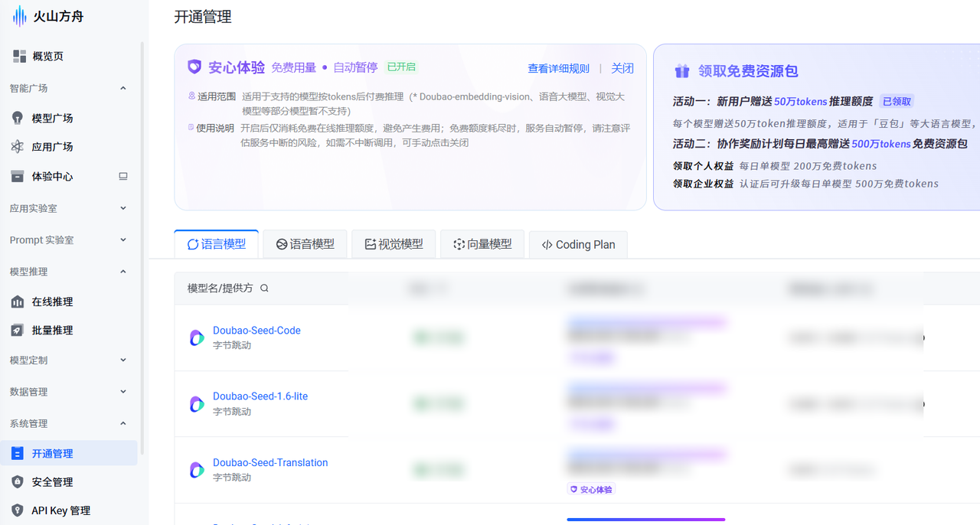
Task: Turn off 安心体验 using the 关闭 control
Action: click(x=622, y=68)
